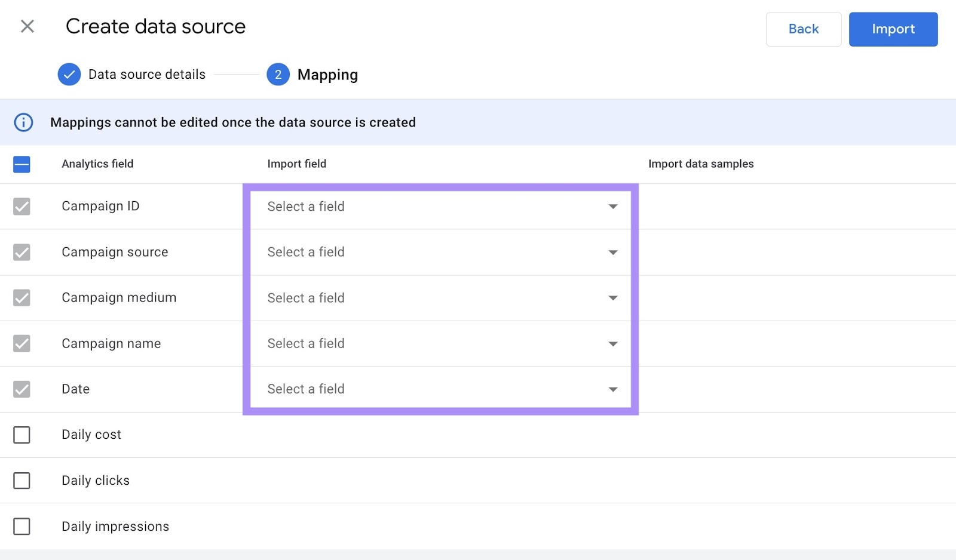Screen dimensions: 956x560
Task: Close the Create data source dialog
Action: coord(27,26)
